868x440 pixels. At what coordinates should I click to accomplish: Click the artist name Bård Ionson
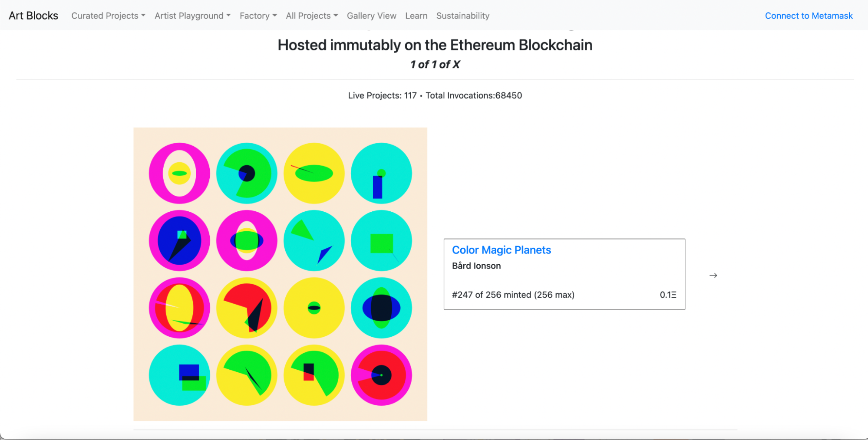(x=476, y=266)
